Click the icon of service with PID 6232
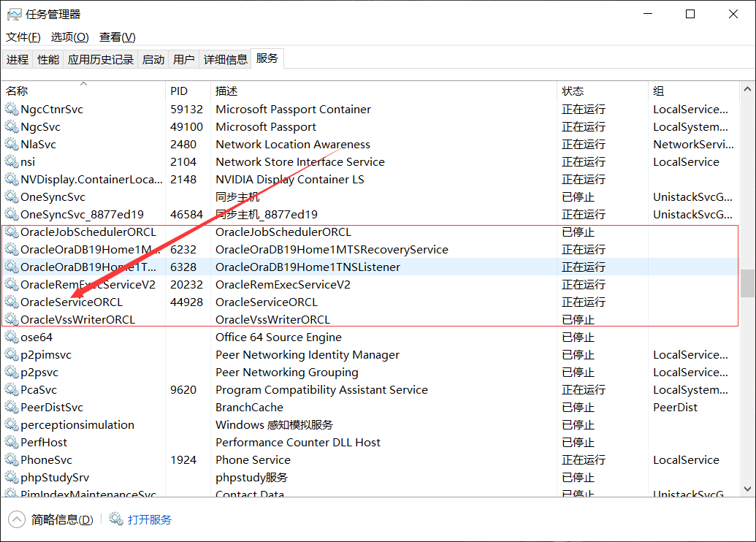This screenshot has height=542, width=756. click(12, 249)
